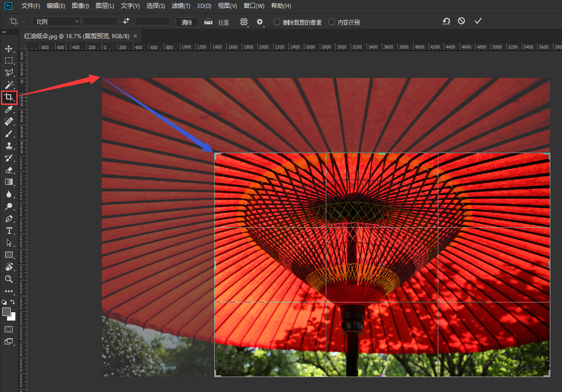
Task: Select the Rectangle shape tool
Action: [x=9, y=255]
